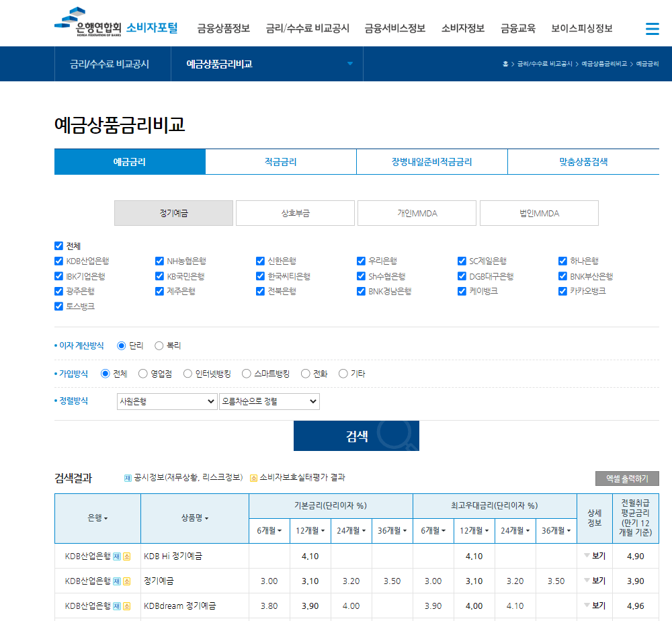Open the 오름차순으로 정렬 dropdown
The image size is (672, 621).
269,401
